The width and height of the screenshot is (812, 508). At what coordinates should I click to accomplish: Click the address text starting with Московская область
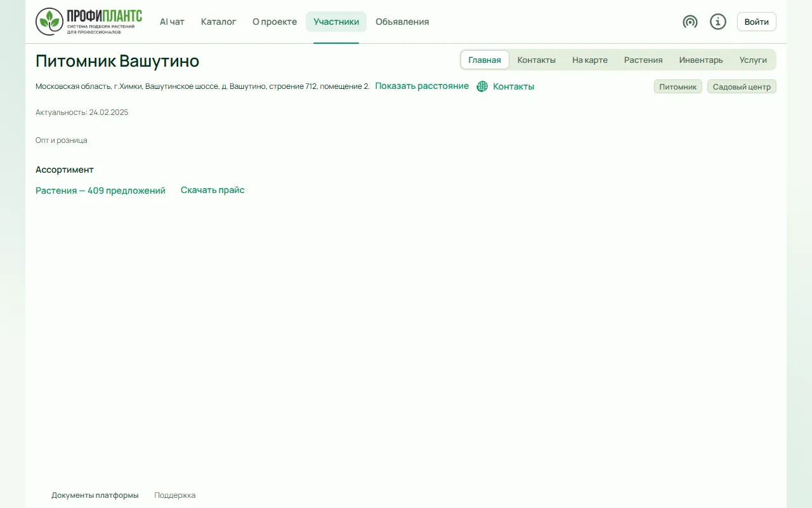click(x=202, y=86)
